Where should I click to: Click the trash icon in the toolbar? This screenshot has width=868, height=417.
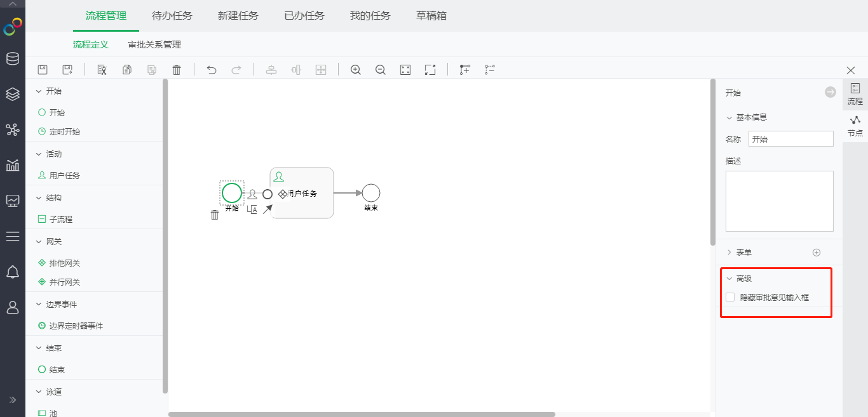tap(177, 70)
